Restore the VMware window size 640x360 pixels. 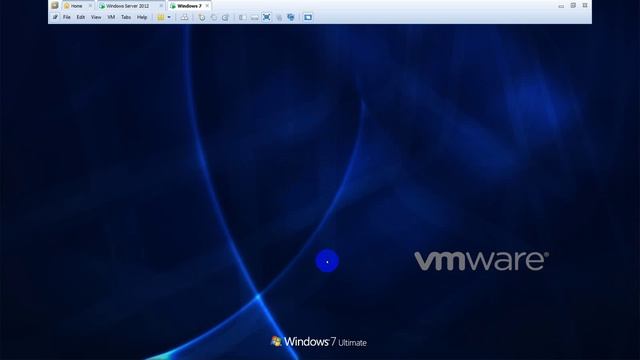(573, 5)
